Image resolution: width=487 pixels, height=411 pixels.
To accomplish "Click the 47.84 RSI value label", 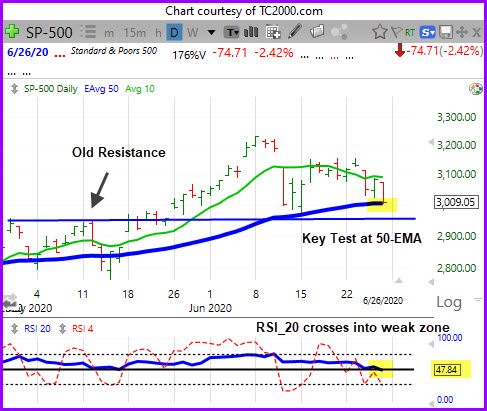I will (447, 370).
